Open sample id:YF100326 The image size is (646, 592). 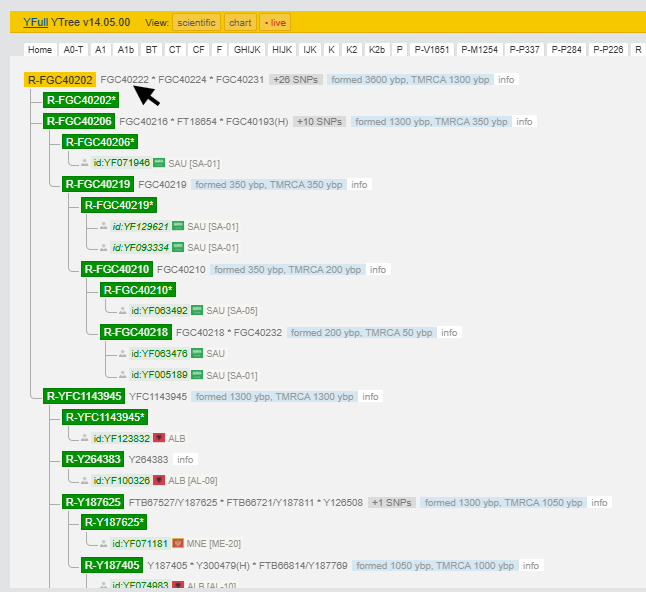click(122, 480)
